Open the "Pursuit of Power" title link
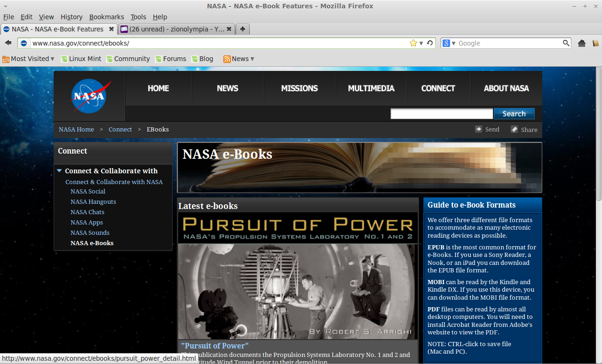The image size is (602, 364). (214, 346)
